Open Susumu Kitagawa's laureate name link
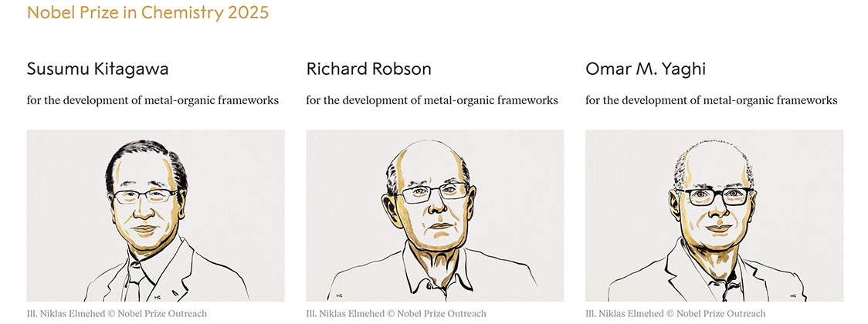 coord(97,69)
